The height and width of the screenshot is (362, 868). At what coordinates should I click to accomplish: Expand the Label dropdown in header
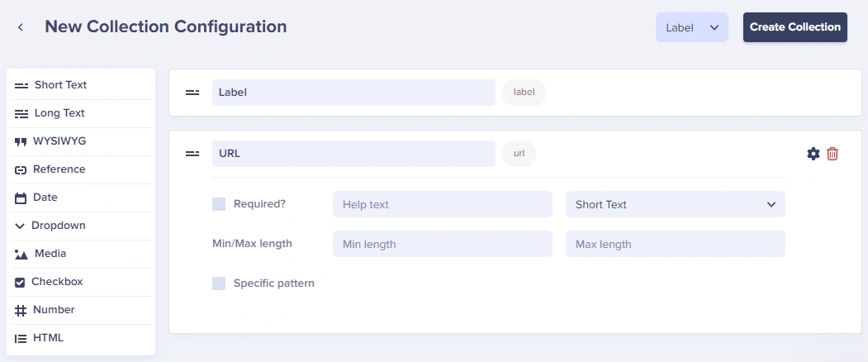coord(691,27)
